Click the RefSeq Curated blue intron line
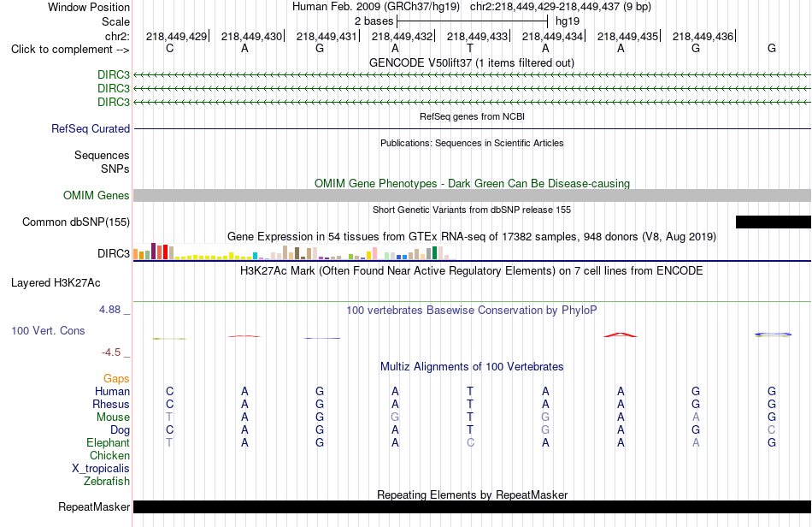The image size is (812, 527). tap(472, 128)
